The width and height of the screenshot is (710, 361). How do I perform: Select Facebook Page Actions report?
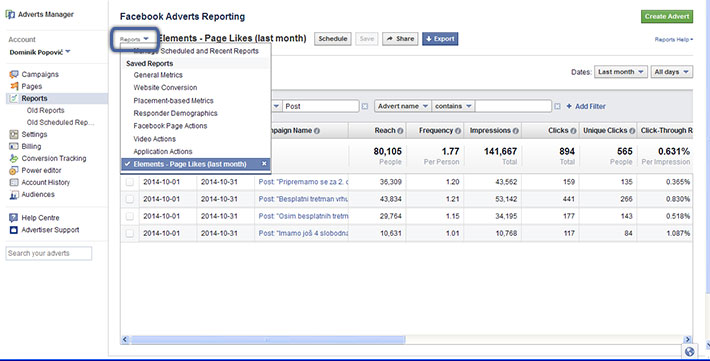point(170,126)
